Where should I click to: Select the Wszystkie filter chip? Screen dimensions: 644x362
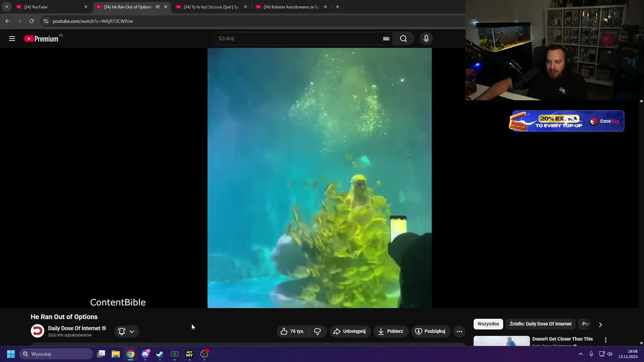point(488,324)
